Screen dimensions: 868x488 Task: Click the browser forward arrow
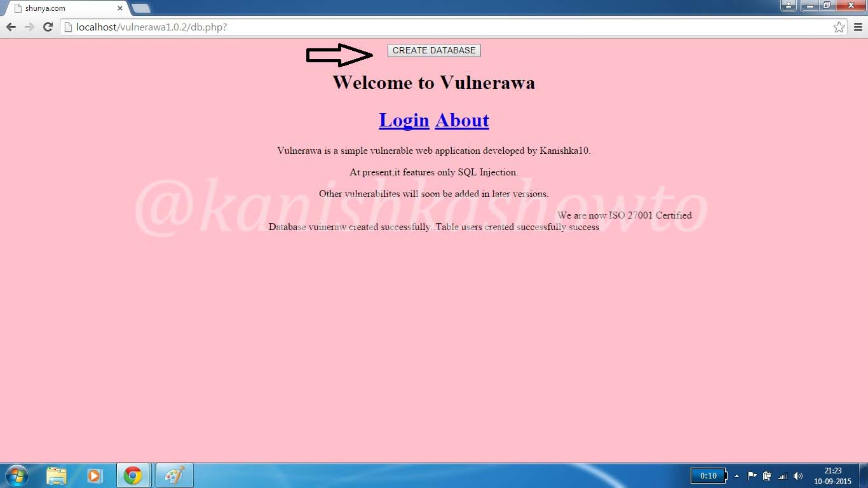point(29,27)
